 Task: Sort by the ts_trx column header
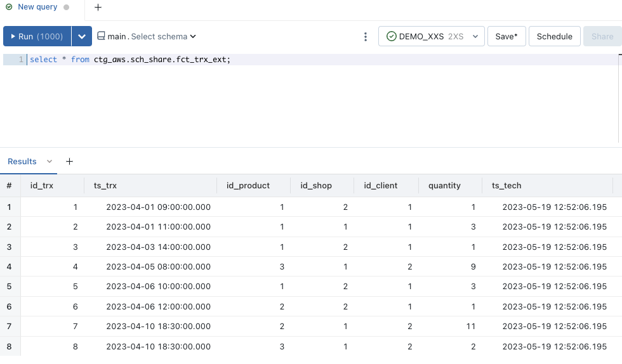(x=105, y=186)
